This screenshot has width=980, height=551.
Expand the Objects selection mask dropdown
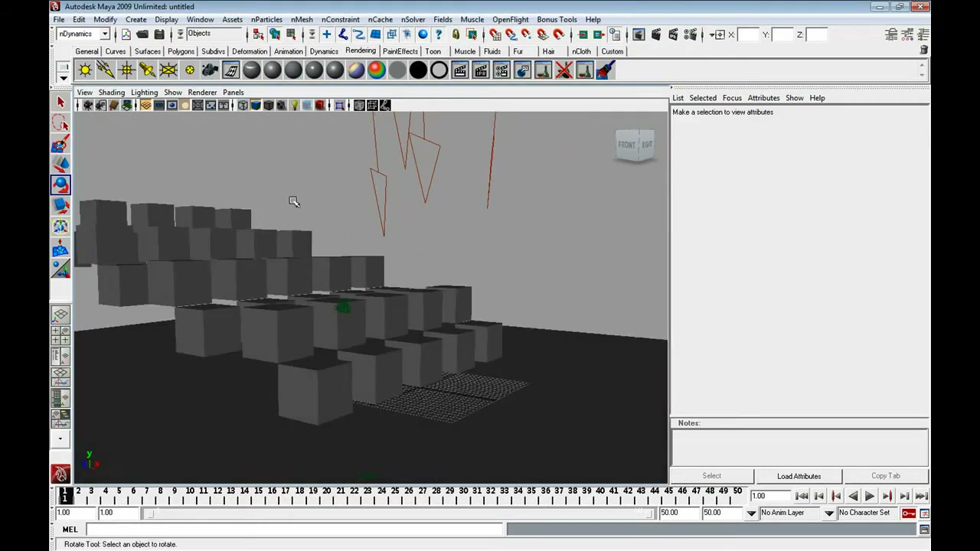tap(181, 34)
